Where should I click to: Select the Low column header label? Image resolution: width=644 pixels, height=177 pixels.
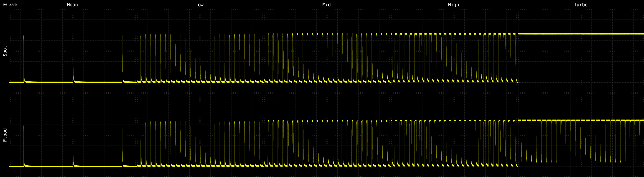point(199,5)
